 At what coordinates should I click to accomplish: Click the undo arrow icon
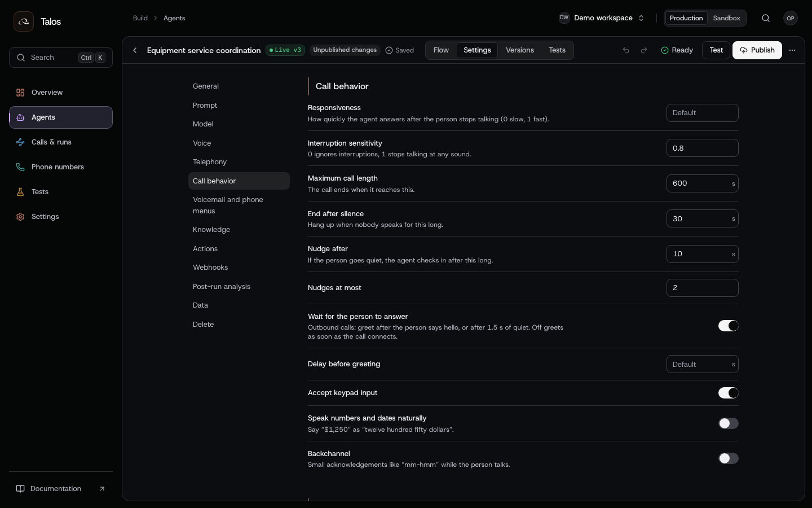pyautogui.click(x=626, y=50)
